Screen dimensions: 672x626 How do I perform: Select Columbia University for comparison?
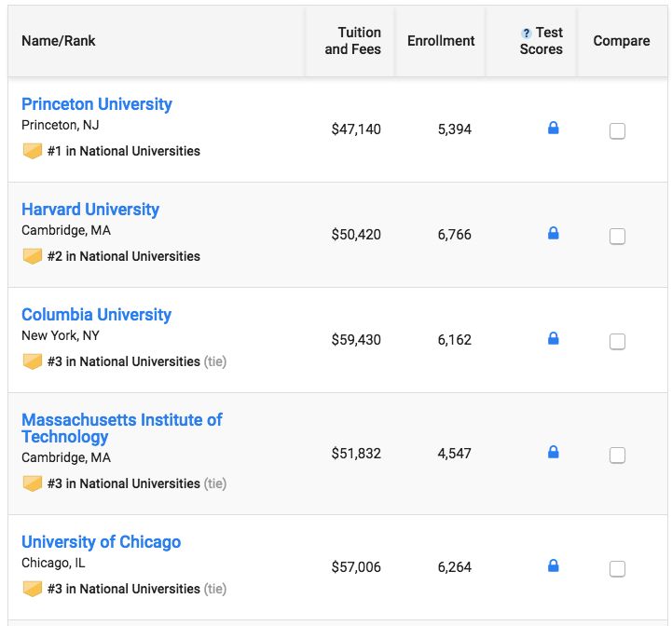point(617,342)
